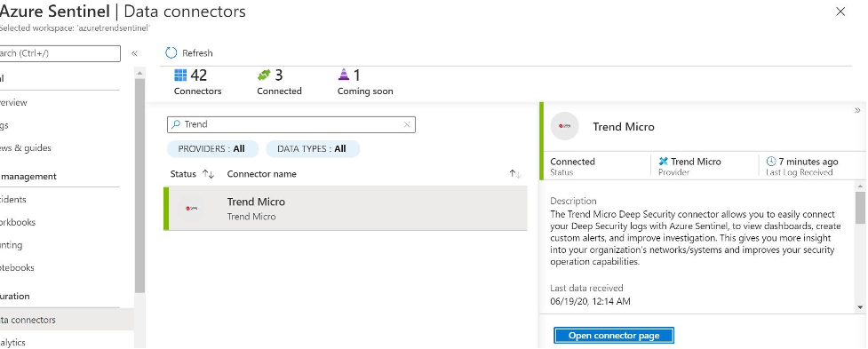868x349 pixels.
Task: Open Analytics in sidebar
Action: tap(12, 343)
